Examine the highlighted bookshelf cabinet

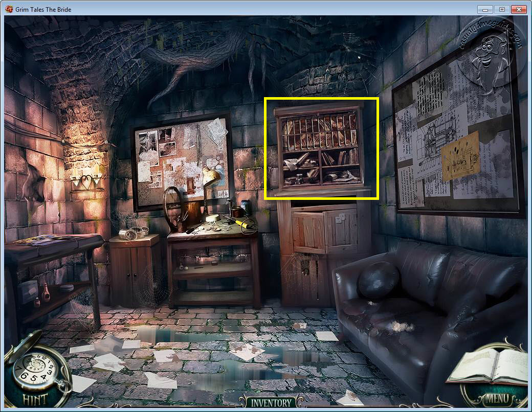point(321,148)
